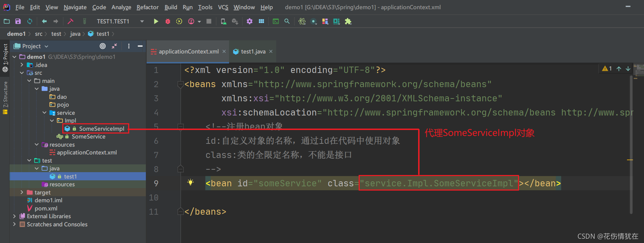The image size is (644, 243).
Task: Collapse the src folder node
Action: pyautogui.click(x=22, y=73)
